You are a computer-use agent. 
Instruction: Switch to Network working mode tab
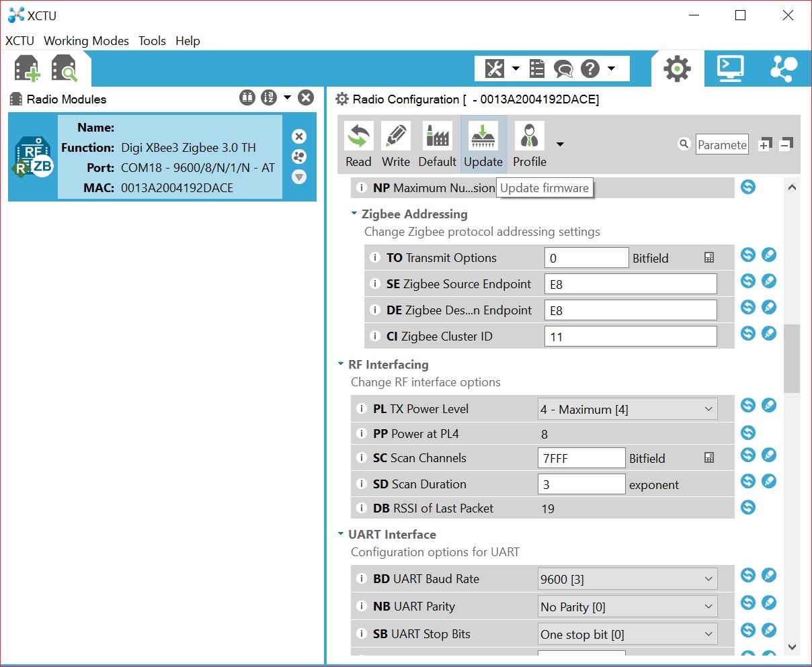point(784,69)
